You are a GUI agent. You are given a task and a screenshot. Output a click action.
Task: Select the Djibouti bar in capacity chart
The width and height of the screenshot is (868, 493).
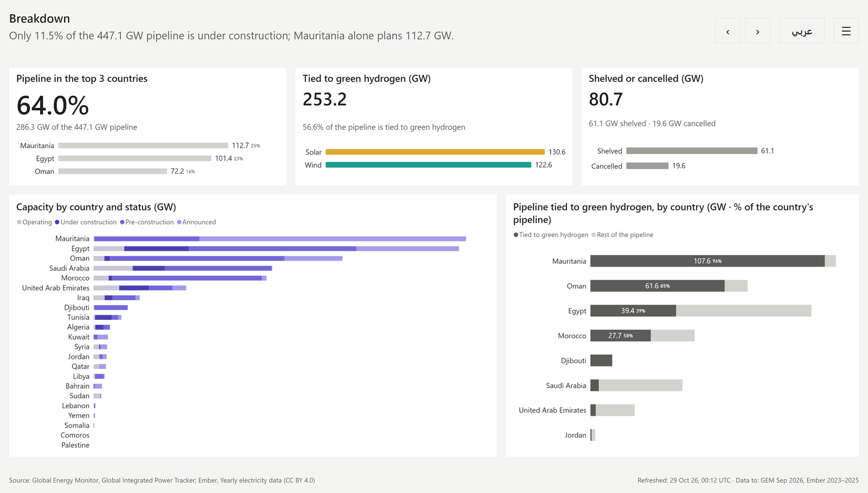[x=111, y=307]
